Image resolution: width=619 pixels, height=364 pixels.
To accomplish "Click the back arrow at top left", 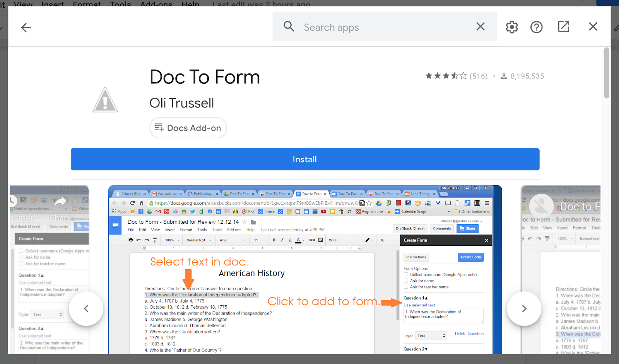I will tap(26, 27).
